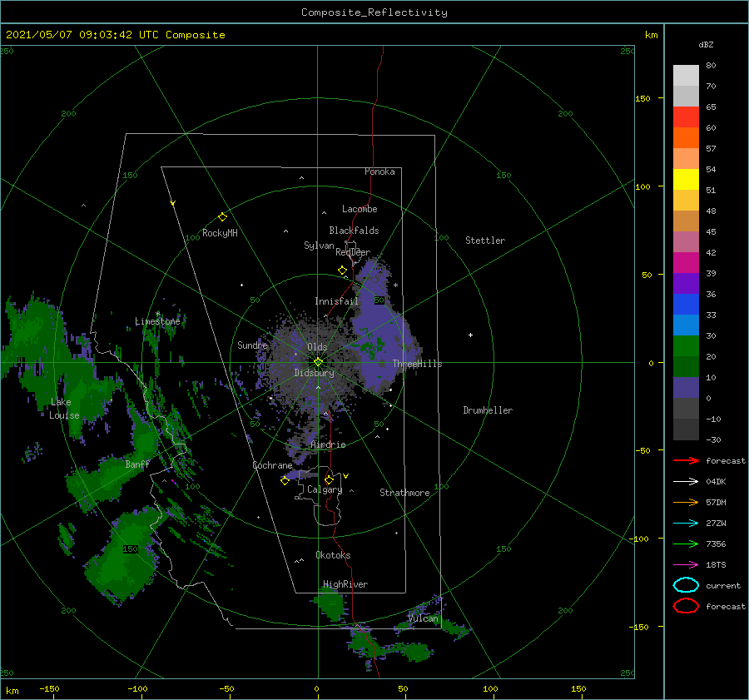Click the 'current' legend text
Viewport: 749px width, 700px height.
[x=723, y=585]
